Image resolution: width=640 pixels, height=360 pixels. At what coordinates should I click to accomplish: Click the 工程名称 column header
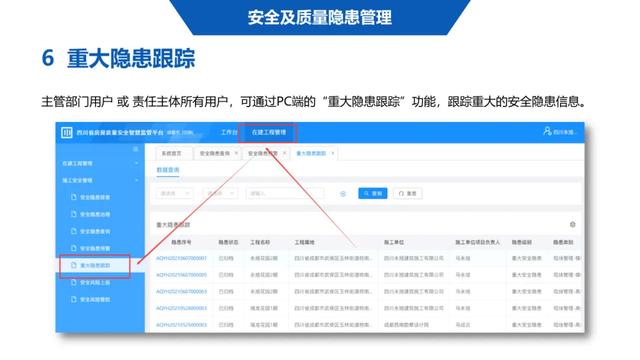260,242
